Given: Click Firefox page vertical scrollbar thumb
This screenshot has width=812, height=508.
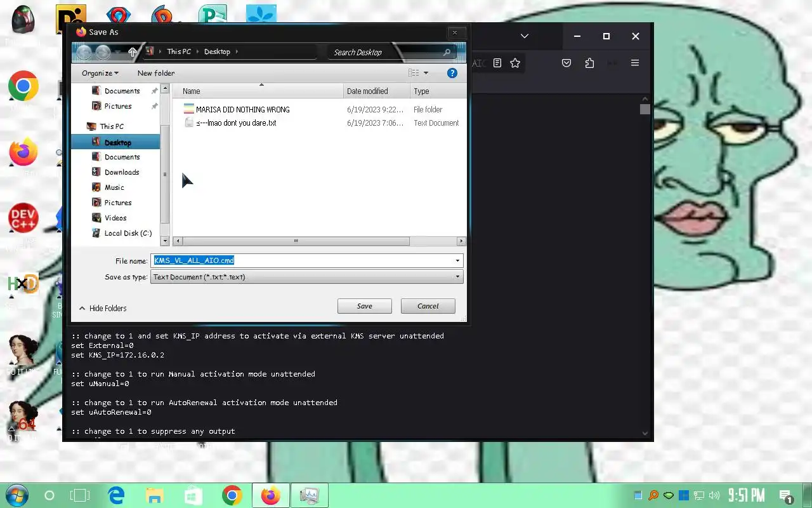Looking at the screenshot, I should pyautogui.click(x=645, y=109).
